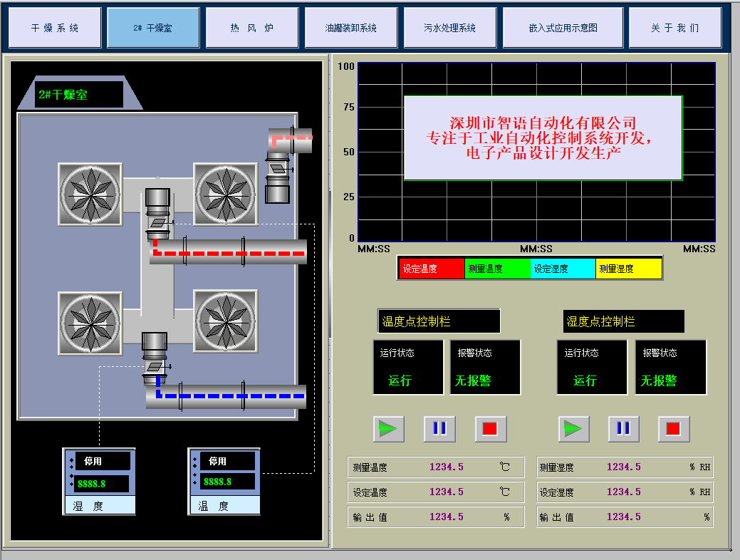Screen dimensions: 740x560
Task: Click the red 设定温度 legend swatch
Action: (432, 269)
